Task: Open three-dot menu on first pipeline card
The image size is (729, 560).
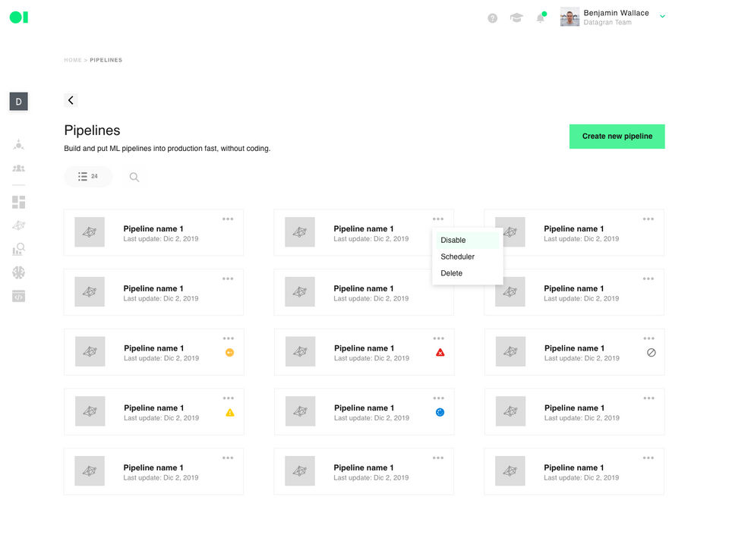Action: click(228, 219)
